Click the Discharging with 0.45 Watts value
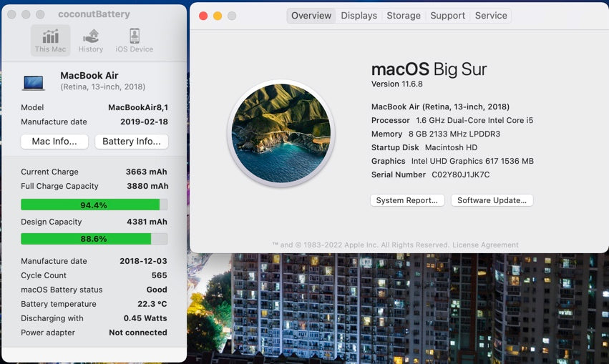Viewport: 609px width, 364px height. 145,318
